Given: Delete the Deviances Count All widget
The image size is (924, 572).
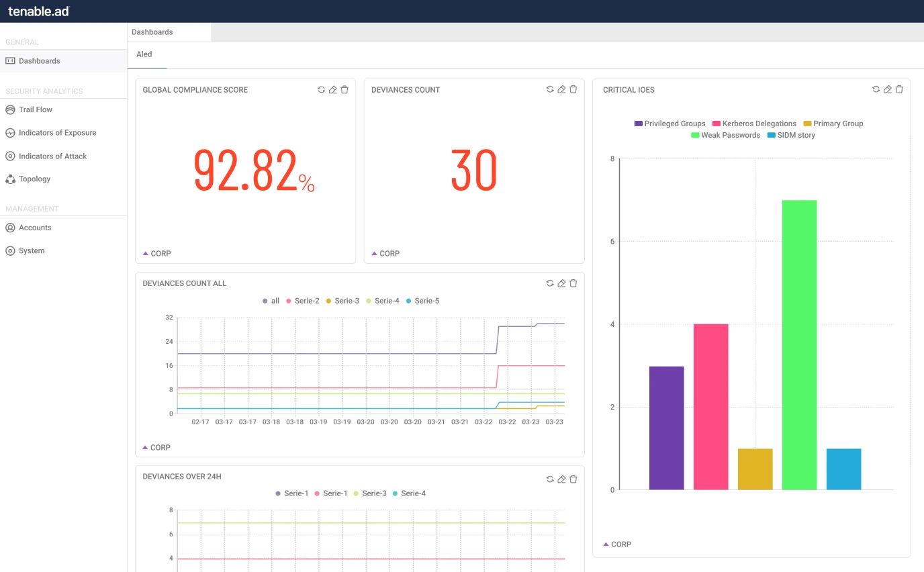Looking at the screenshot, I should (x=573, y=283).
